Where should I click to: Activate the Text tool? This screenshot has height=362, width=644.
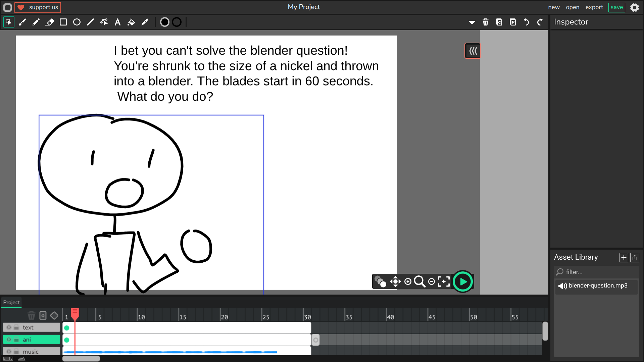tap(117, 22)
